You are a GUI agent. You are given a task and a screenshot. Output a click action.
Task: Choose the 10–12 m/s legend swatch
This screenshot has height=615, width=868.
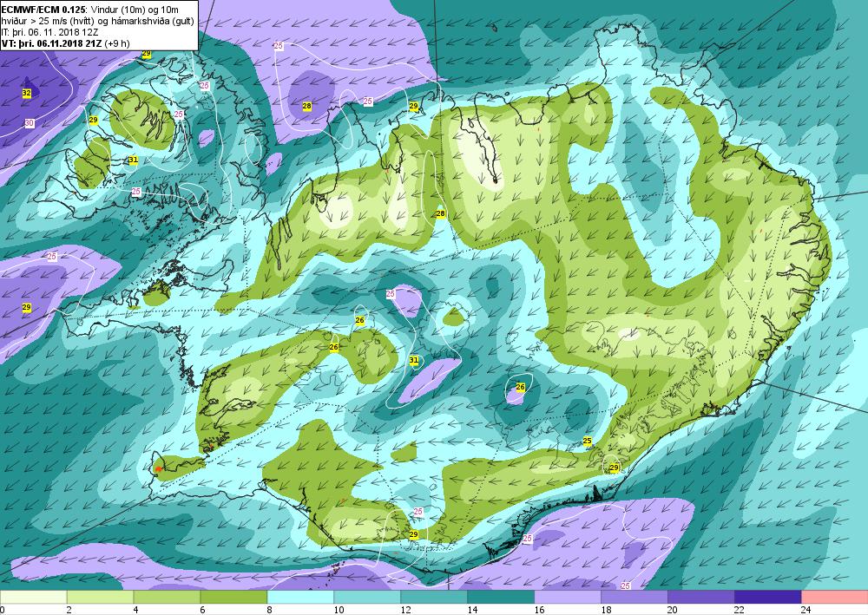click(367, 598)
